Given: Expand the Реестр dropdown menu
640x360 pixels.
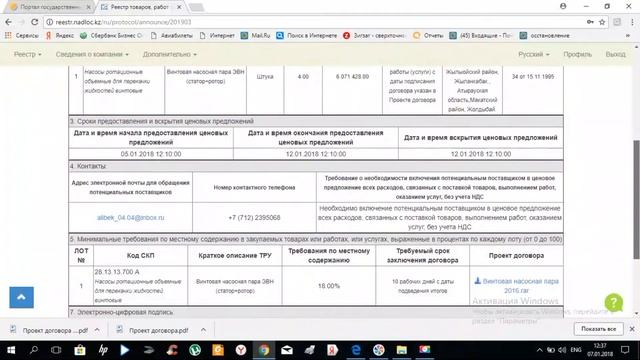Looking at the screenshot, I should point(27,54).
